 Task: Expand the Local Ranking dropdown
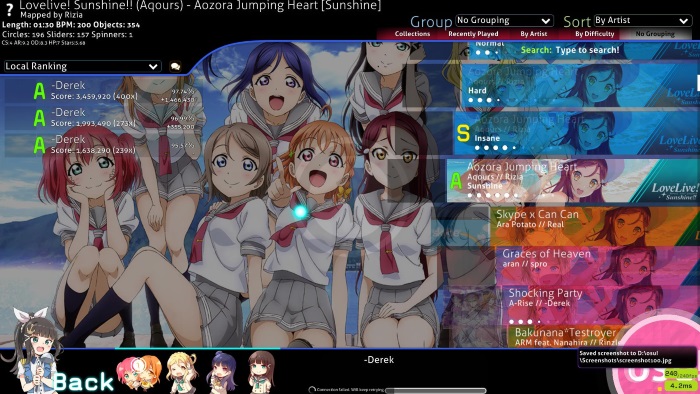(x=82, y=66)
